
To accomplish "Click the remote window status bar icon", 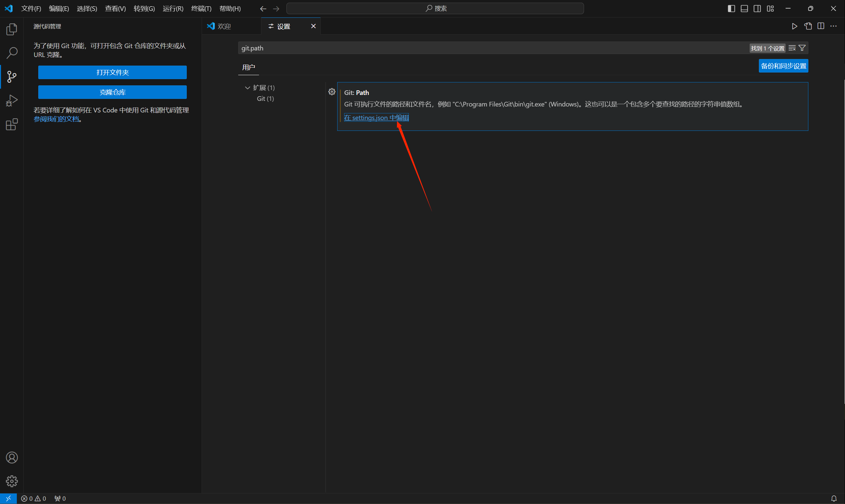I will (x=8, y=499).
